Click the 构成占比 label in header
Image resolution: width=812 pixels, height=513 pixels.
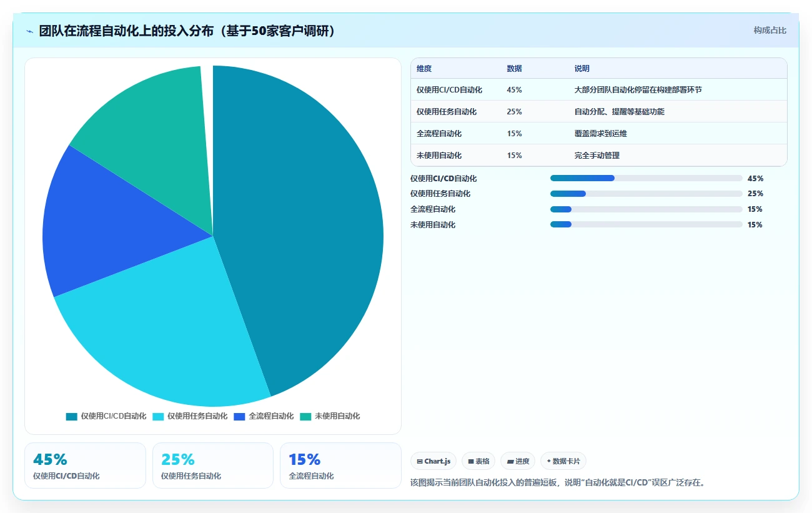click(x=770, y=30)
